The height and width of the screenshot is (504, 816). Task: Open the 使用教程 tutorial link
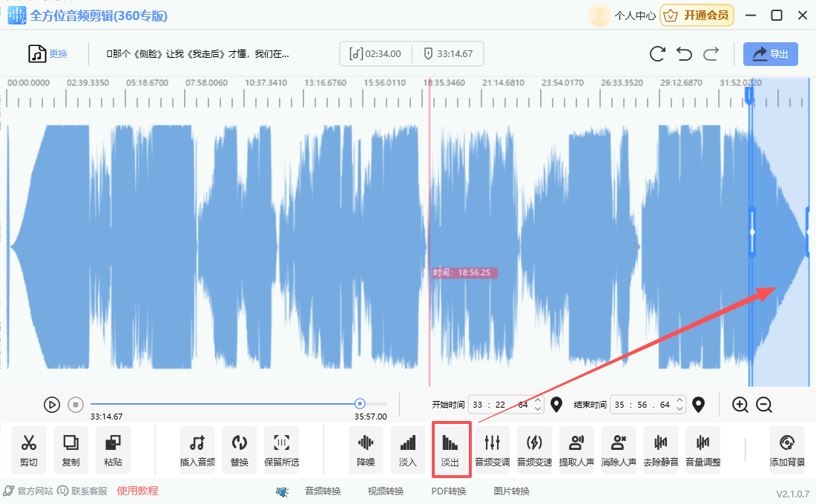click(137, 491)
